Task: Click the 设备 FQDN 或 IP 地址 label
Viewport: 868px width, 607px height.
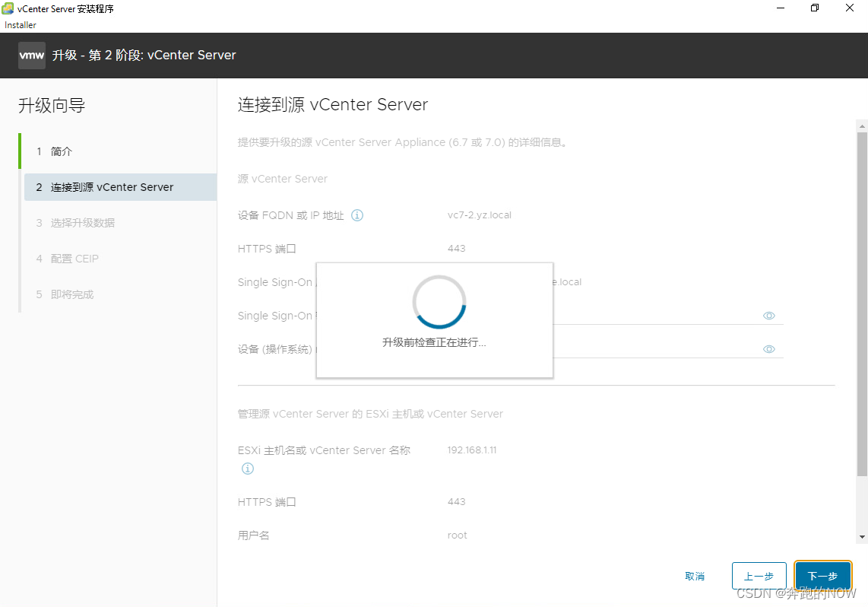Action: tap(290, 215)
